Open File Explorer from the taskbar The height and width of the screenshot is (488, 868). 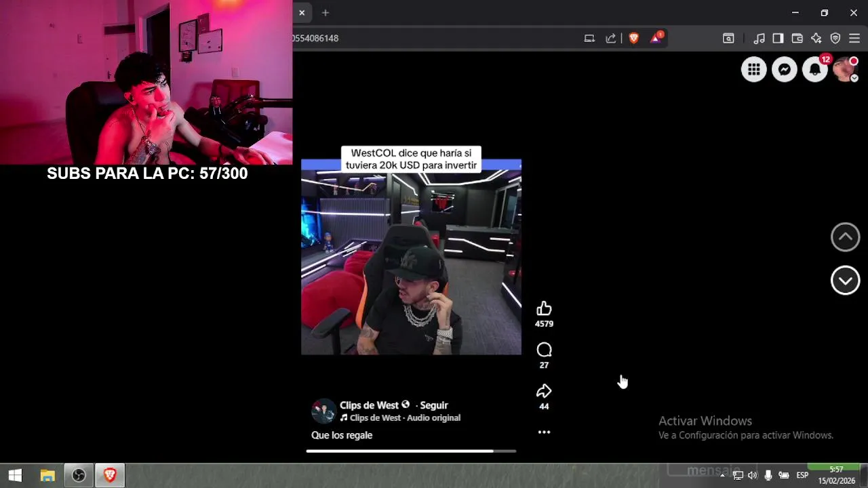(47, 476)
